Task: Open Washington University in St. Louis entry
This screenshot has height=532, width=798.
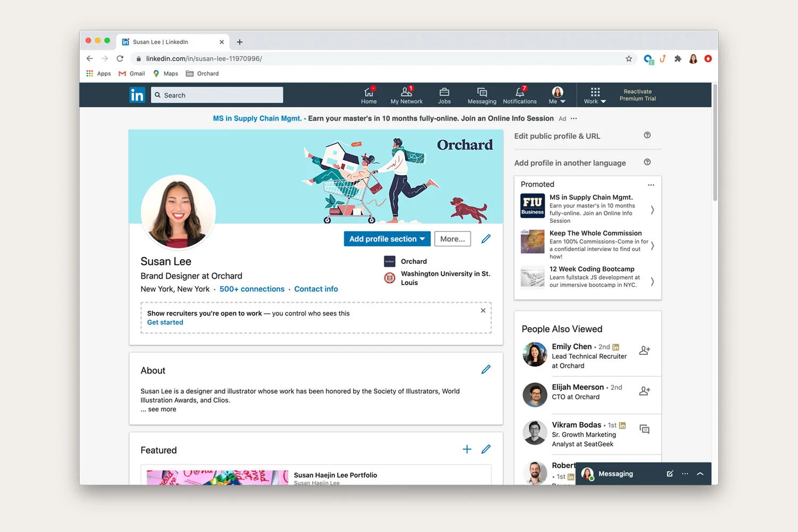Action: 437,278
